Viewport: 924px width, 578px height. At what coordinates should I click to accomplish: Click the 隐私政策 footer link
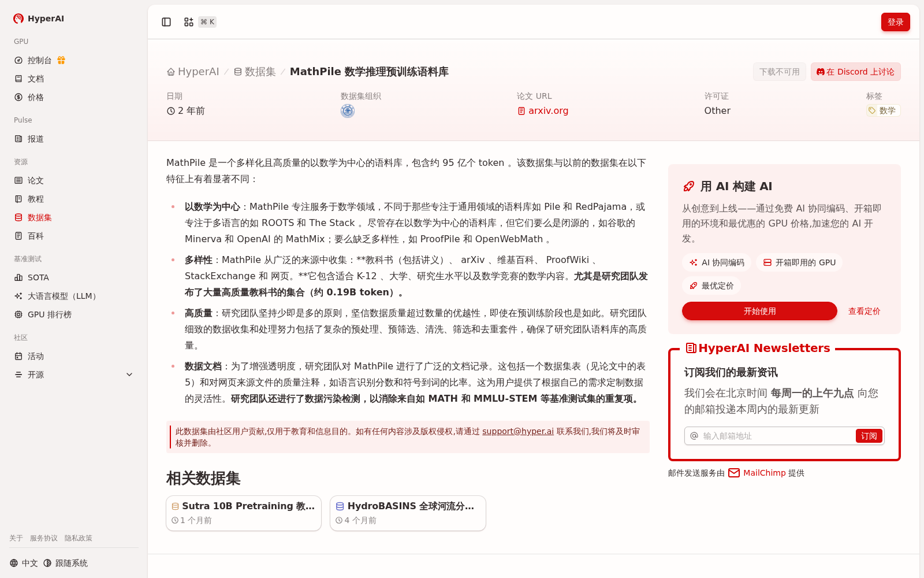[79, 538]
